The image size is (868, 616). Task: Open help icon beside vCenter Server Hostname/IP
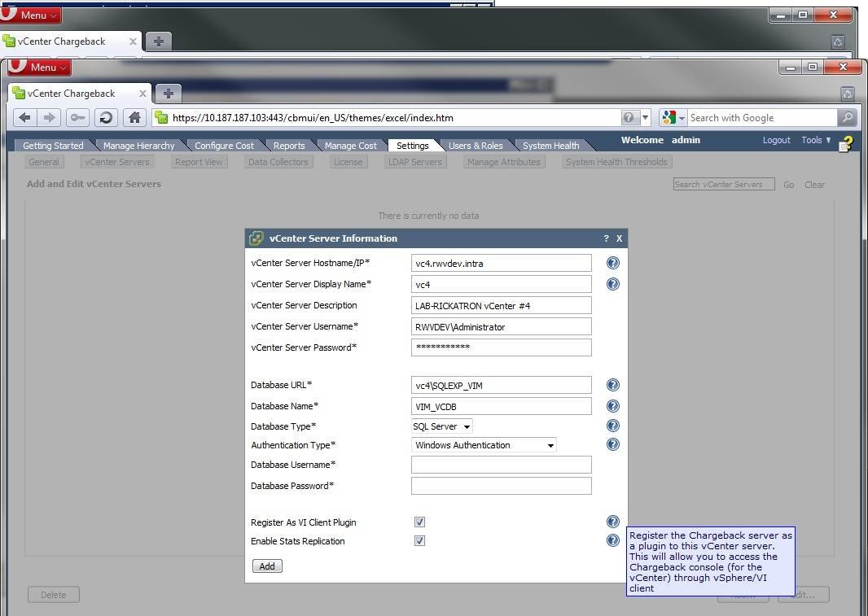[x=613, y=263]
